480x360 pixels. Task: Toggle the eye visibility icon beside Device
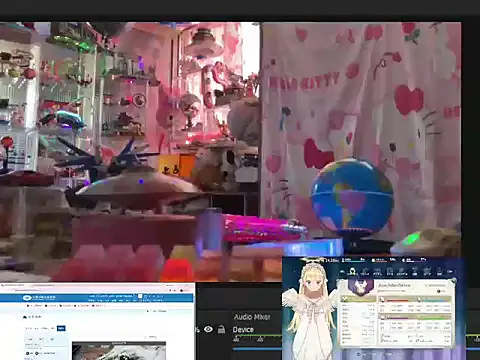(x=208, y=329)
